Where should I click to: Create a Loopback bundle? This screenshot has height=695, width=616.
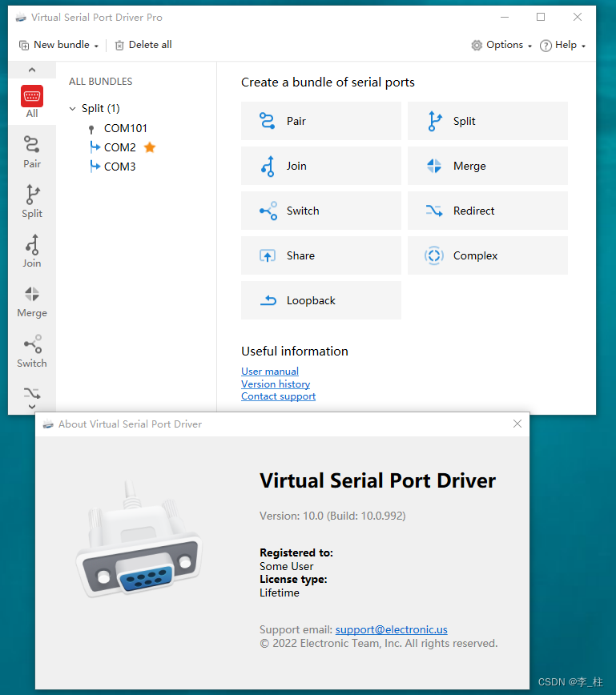321,300
